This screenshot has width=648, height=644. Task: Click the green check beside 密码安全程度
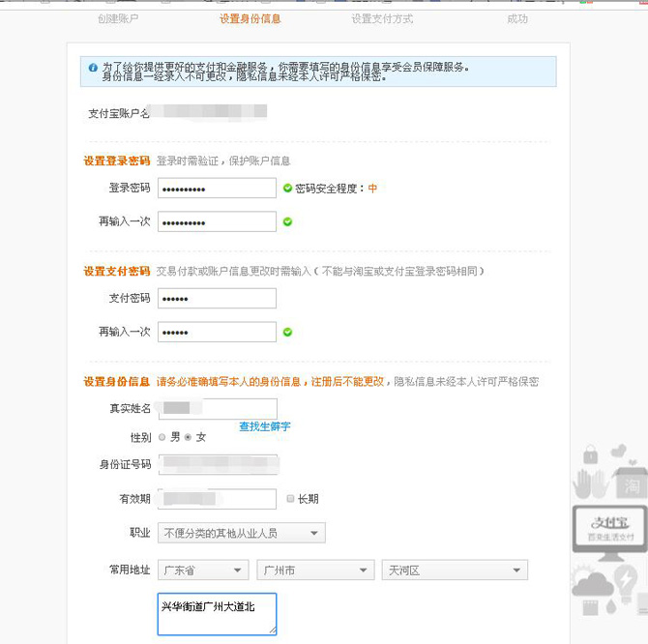click(x=287, y=189)
